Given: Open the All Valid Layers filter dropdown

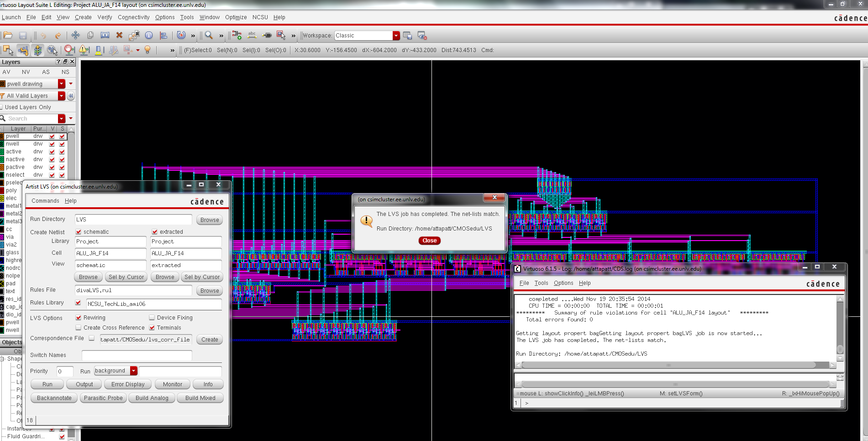Looking at the screenshot, I should click(62, 96).
